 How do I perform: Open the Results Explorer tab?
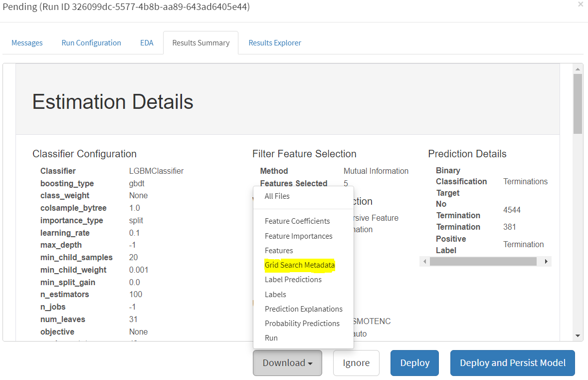coord(275,43)
